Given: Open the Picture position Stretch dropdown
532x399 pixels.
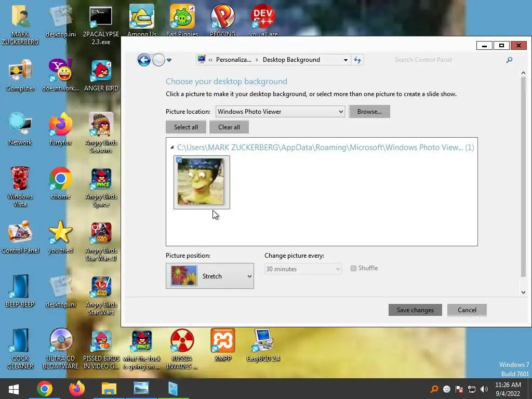Looking at the screenshot, I should [x=210, y=276].
